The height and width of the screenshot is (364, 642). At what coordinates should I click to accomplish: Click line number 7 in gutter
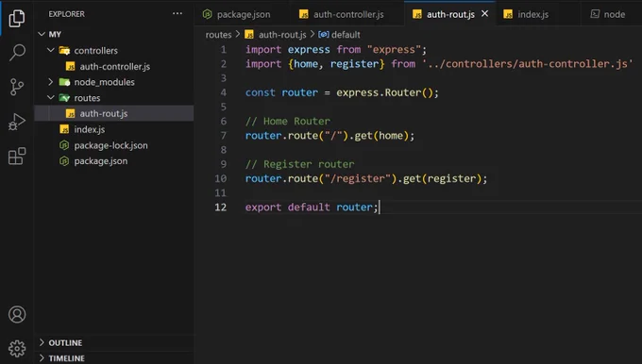[x=223, y=136]
